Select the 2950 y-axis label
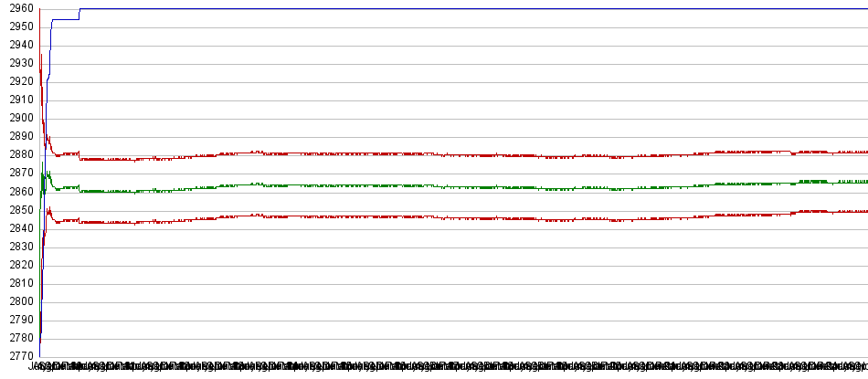This screenshot has width=868, height=379. 17,27
